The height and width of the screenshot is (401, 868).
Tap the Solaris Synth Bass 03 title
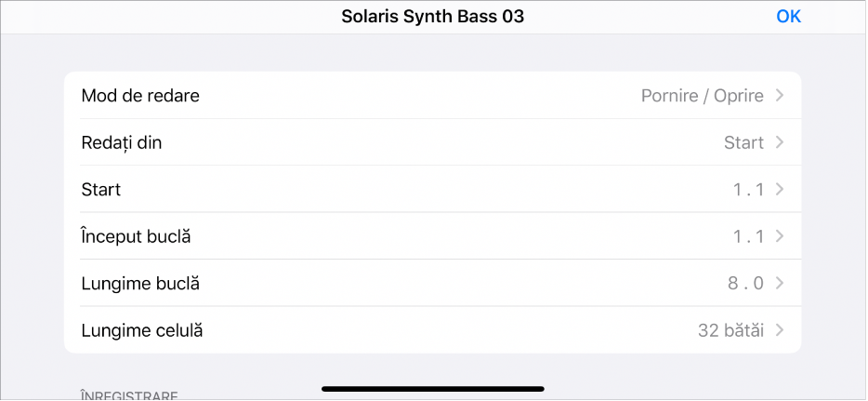(x=432, y=17)
